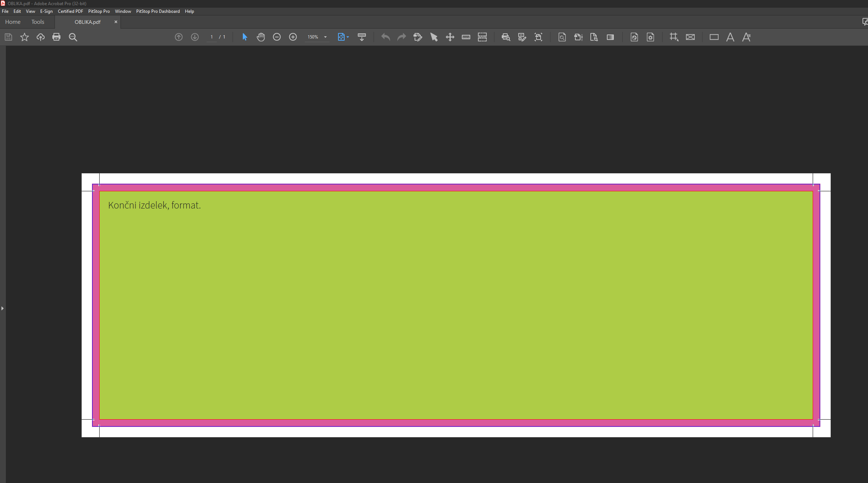The height and width of the screenshot is (483, 868).
Task: Close the OBLIKA.pdf tab
Action: 116,22
